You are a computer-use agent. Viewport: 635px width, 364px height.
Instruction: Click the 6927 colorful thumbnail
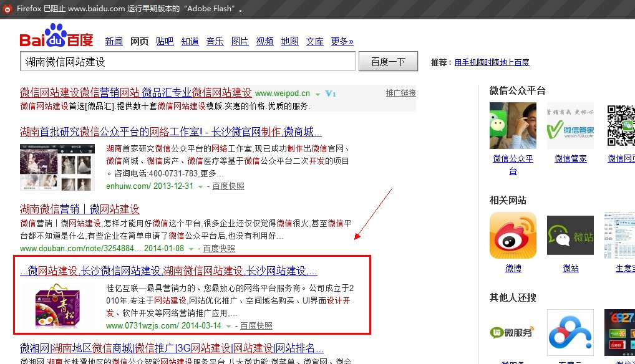coord(619,332)
